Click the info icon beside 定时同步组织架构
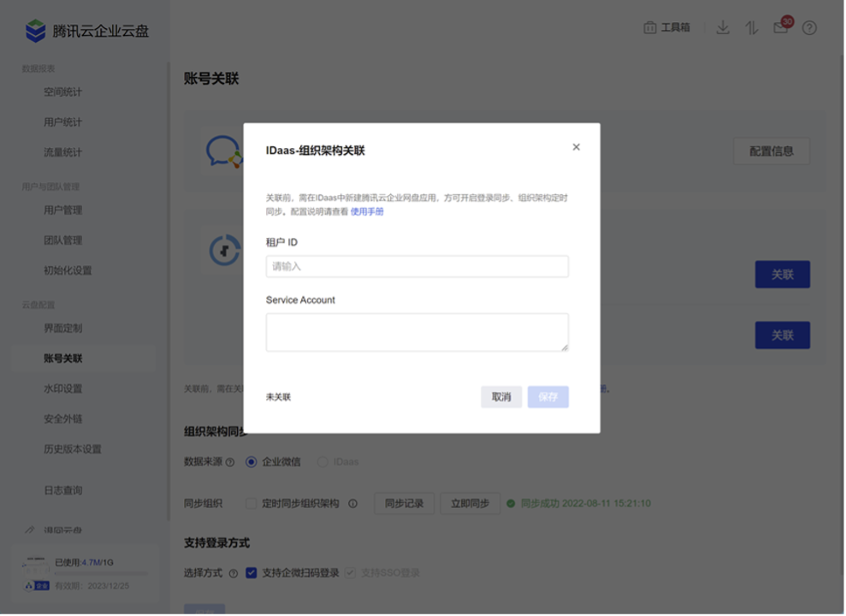Image resolution: width=846 pixels, height=616 pixels. (x=353, y=504)
